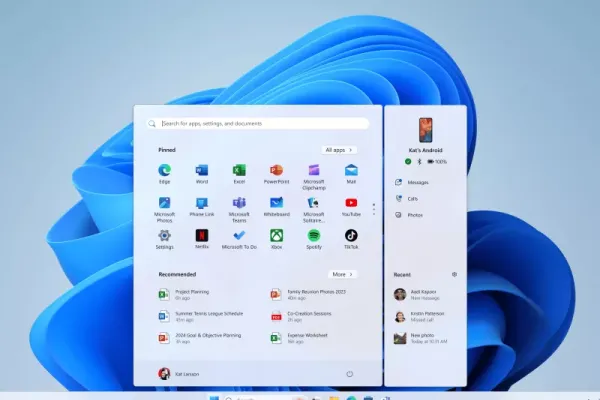Launch the Xbox app

276,239
